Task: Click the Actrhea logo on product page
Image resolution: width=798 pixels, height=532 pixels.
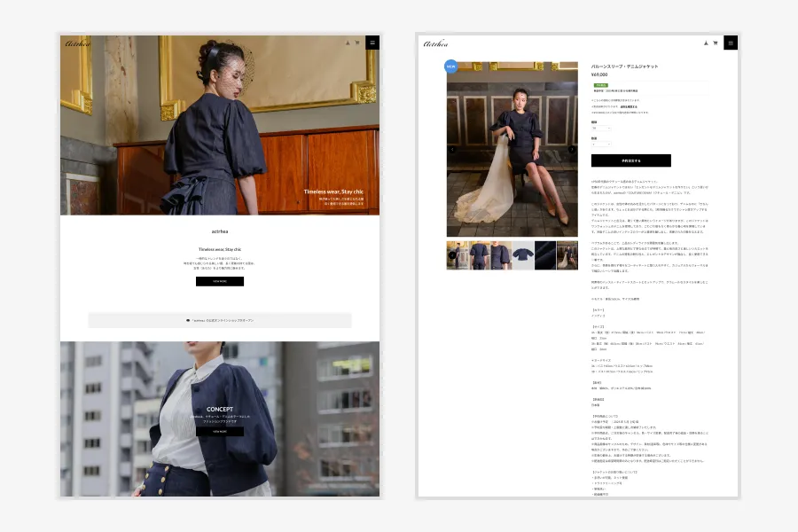Action: pos(436,43)
